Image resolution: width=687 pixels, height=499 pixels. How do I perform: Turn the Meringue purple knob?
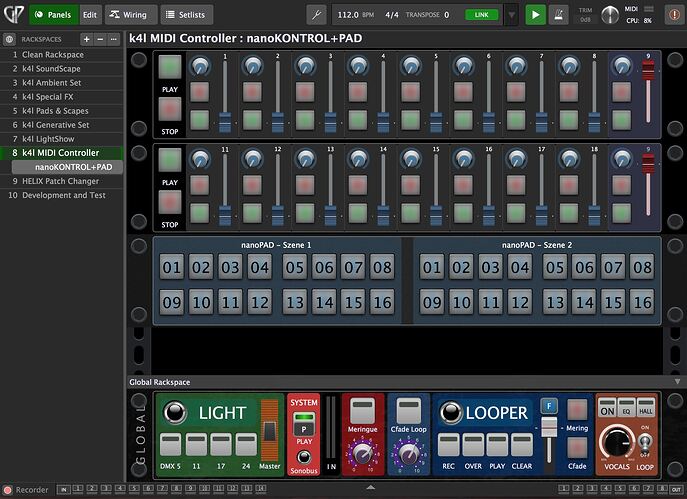pyautogui.click(x=363, y=454)
